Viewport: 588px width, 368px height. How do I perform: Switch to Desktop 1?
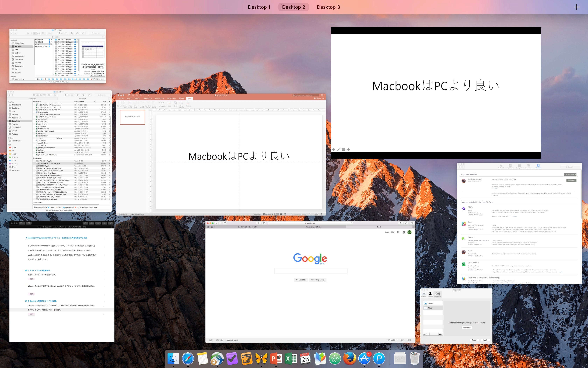click(259, 7)
